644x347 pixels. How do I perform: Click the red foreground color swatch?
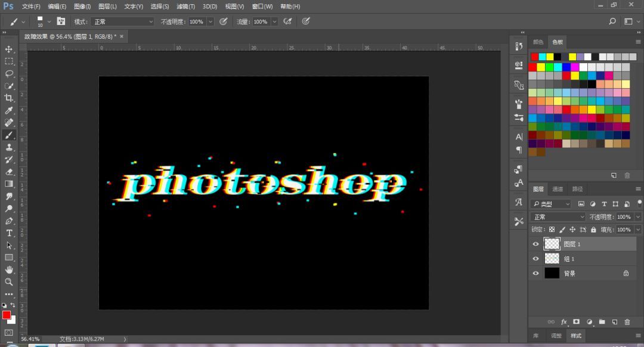[6, 315]
